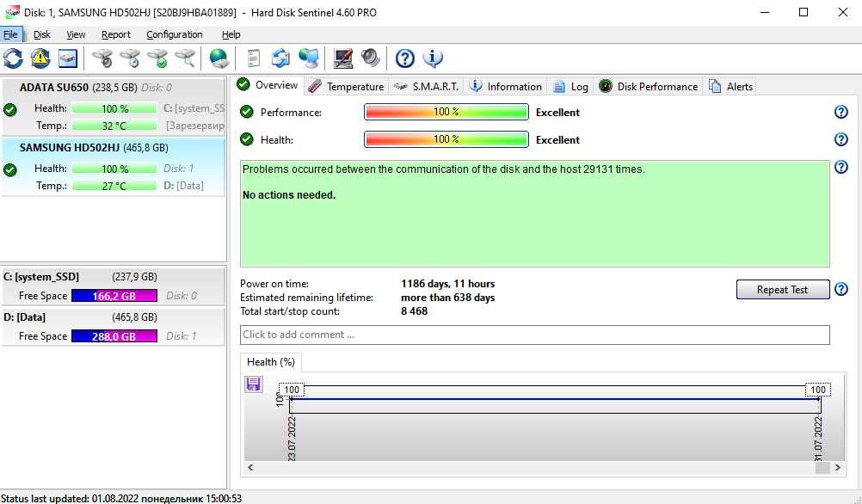Click the blue arrows with page toolbar icon
The image size is (862, 504).
click(x=280, y=58)
